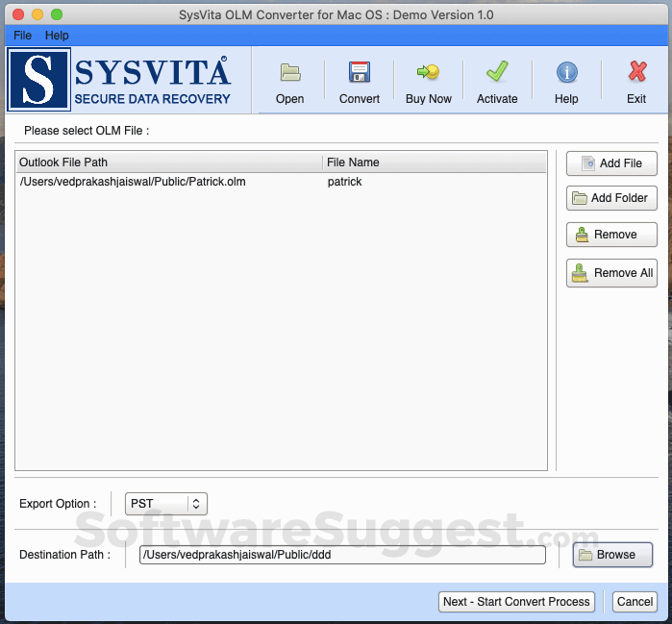Open the Help menu in menu bar
Screen dimensions: 672x624
coord(57,36)
